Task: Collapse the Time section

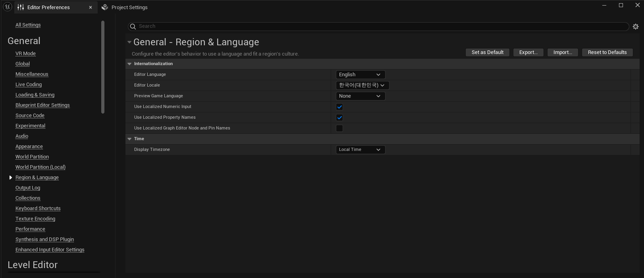Action: pyautogui.click(x=129, y=139)
